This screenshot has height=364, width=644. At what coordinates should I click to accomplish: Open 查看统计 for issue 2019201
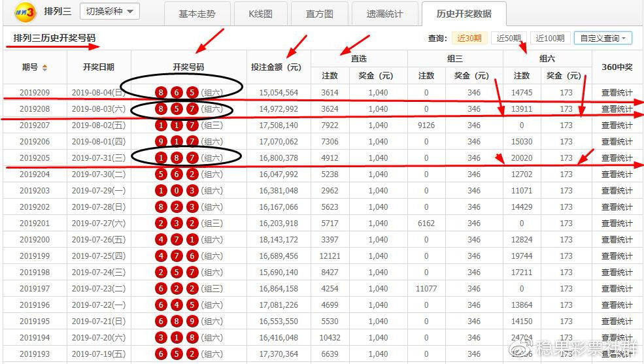617,223
